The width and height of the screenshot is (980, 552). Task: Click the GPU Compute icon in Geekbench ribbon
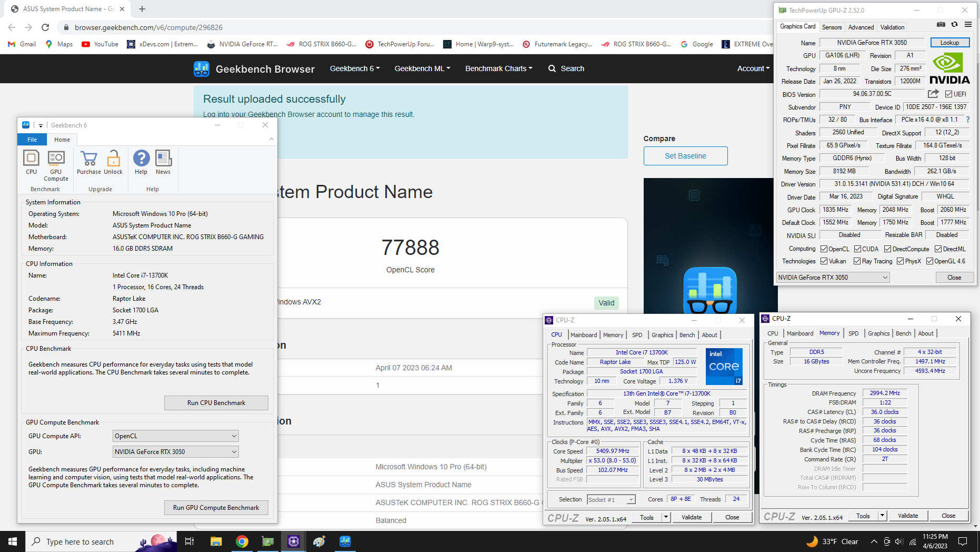point(56,166)
